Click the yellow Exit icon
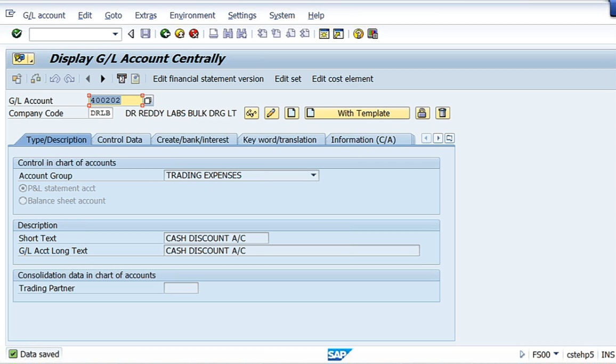The width and height of the screenshot is (616, 364). pos(180,34)
